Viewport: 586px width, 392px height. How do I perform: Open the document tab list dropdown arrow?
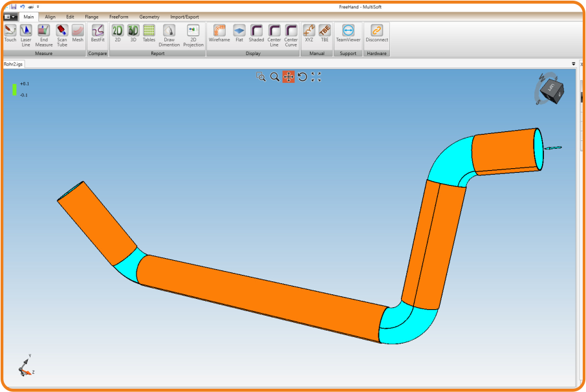point(574,64)
